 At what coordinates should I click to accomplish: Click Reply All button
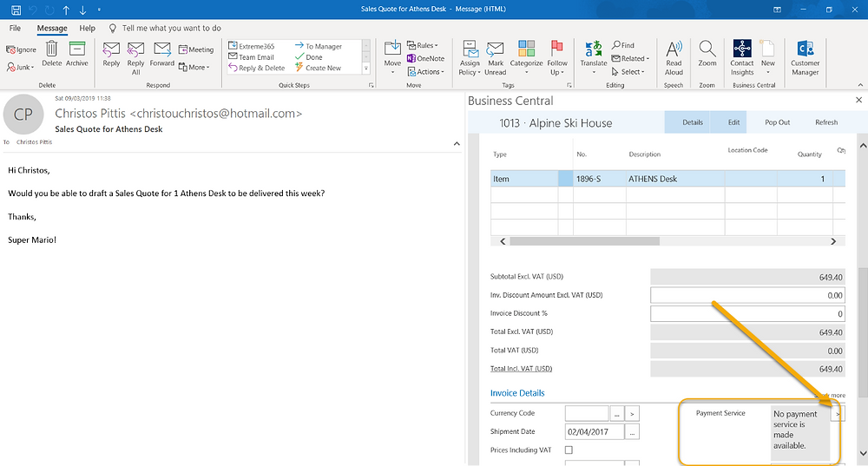(135, 58)
